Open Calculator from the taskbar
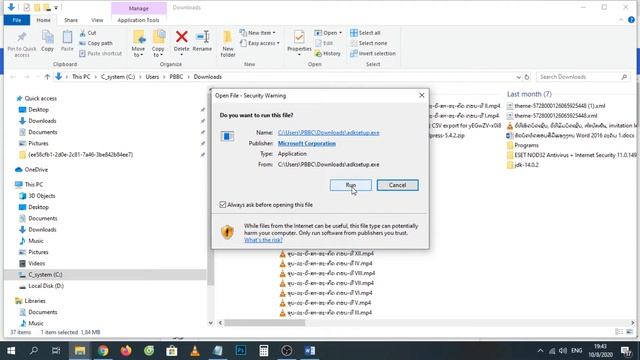Viewport: 640px width, 360px height. [264, 351]
